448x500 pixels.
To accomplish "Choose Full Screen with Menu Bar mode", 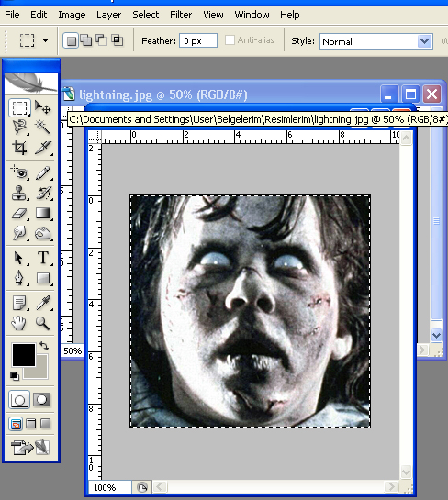I will (30, 424).
